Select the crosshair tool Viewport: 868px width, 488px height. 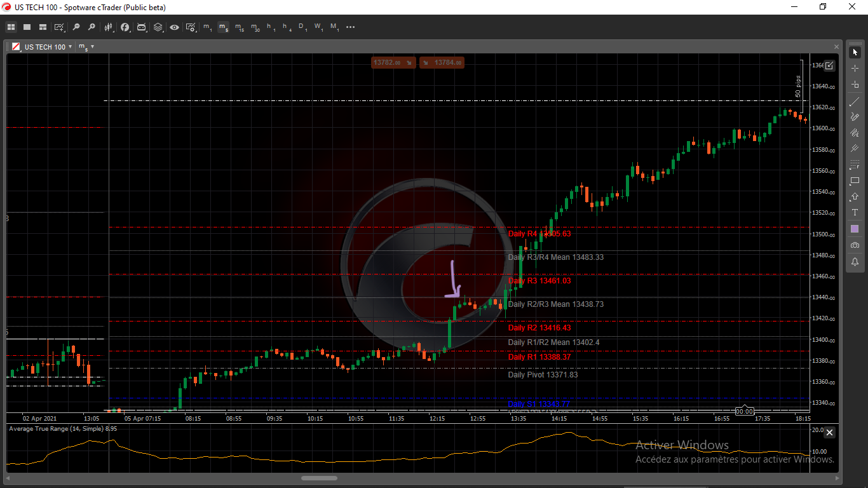pos(855,68)
